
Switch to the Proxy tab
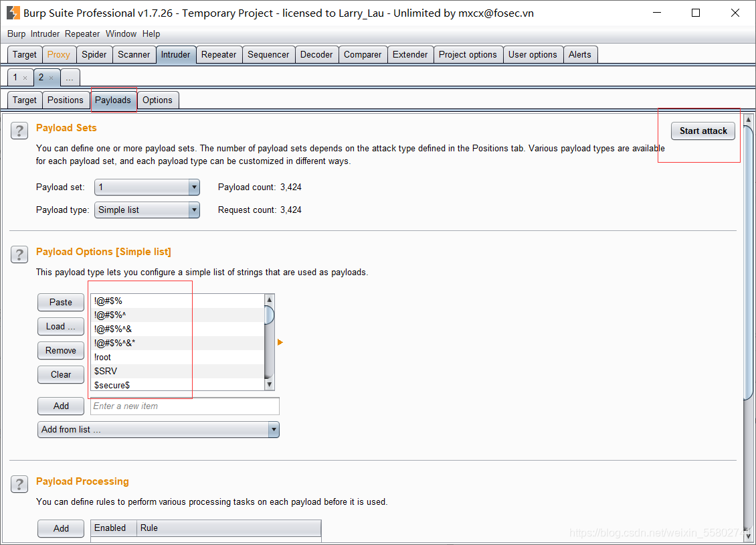[59, 54]
